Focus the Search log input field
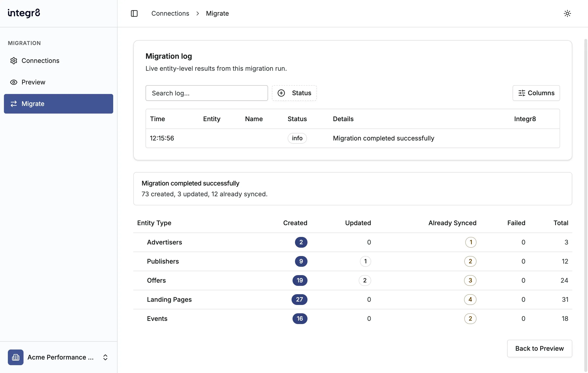 pos(207,93)
